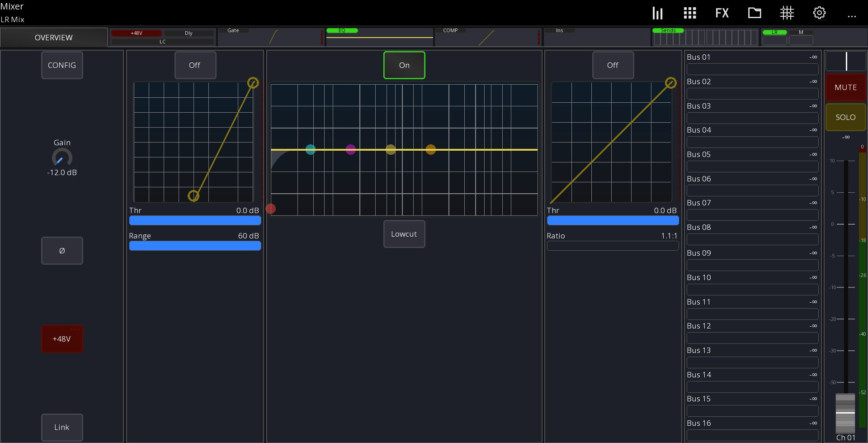Open the layers grid icon
The width and height of the screenshot is (868, 443).
tap(690, 13)
